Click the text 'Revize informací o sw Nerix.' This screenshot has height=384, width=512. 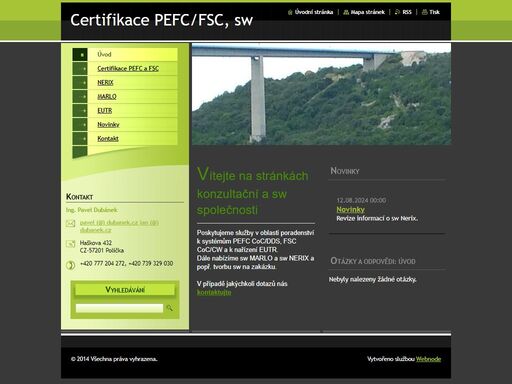tap(377, 218)
